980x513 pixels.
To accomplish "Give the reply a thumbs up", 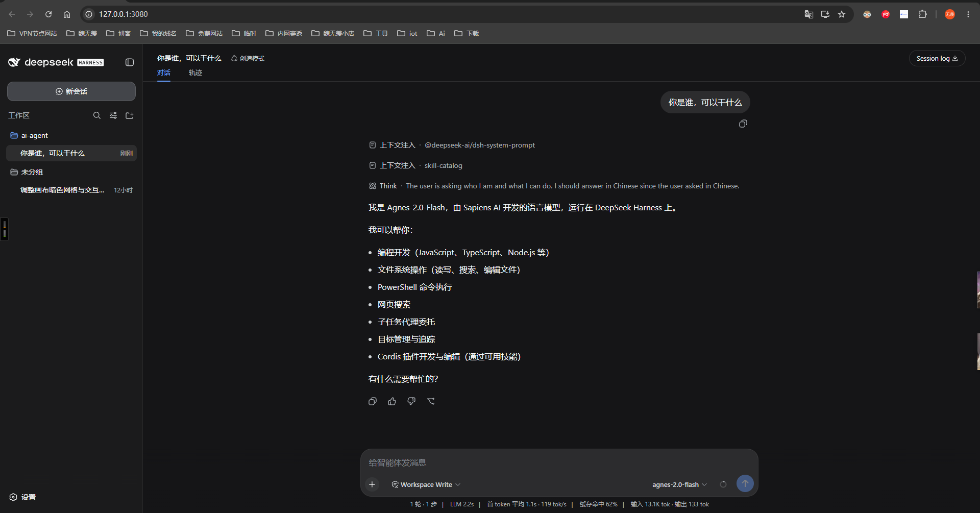I will pyautogui.click(x=392, y=401).
